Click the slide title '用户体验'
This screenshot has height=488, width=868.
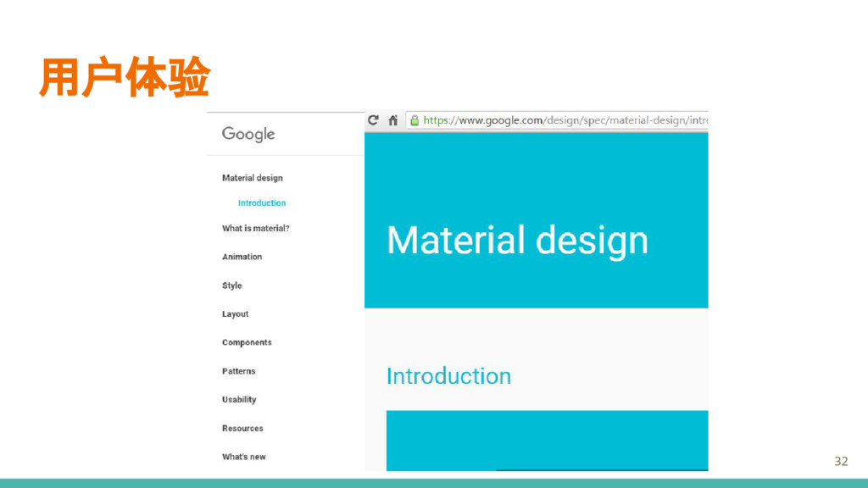(125, 77)
